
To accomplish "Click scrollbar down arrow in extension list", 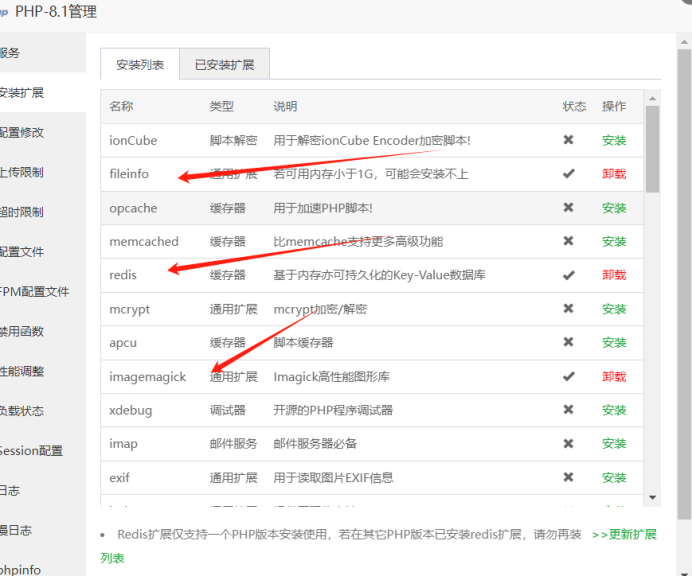I will pyautogui.click(x=653, y=497).
